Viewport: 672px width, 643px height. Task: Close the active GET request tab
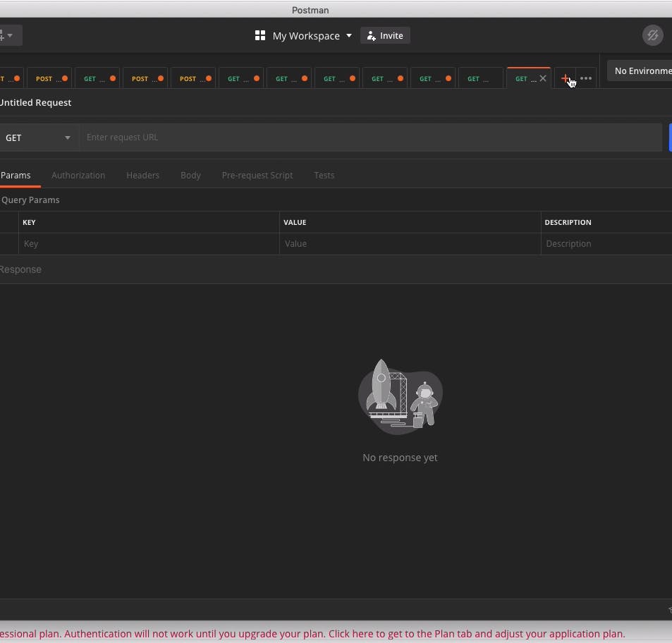point(543,78)
